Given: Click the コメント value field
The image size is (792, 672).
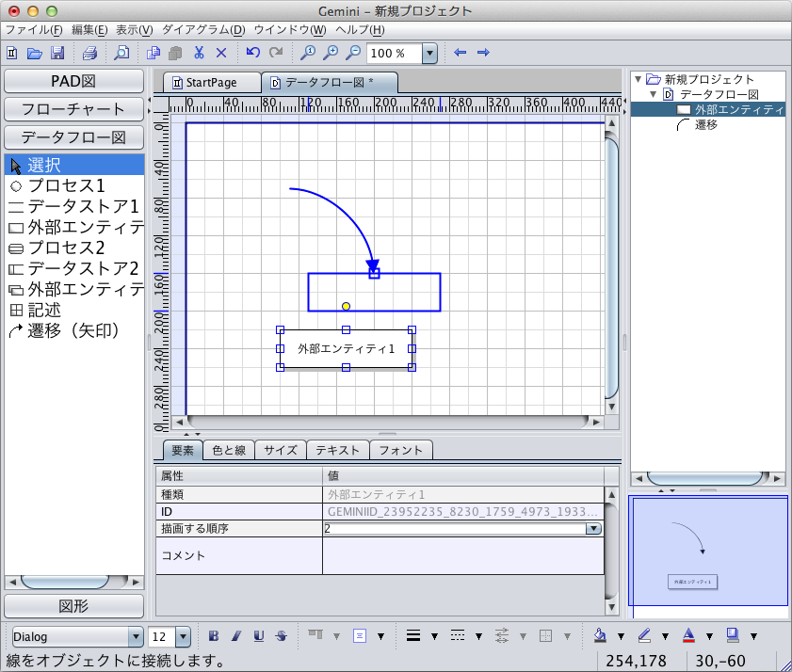Looking at the screenshot, I should (462, 555).
